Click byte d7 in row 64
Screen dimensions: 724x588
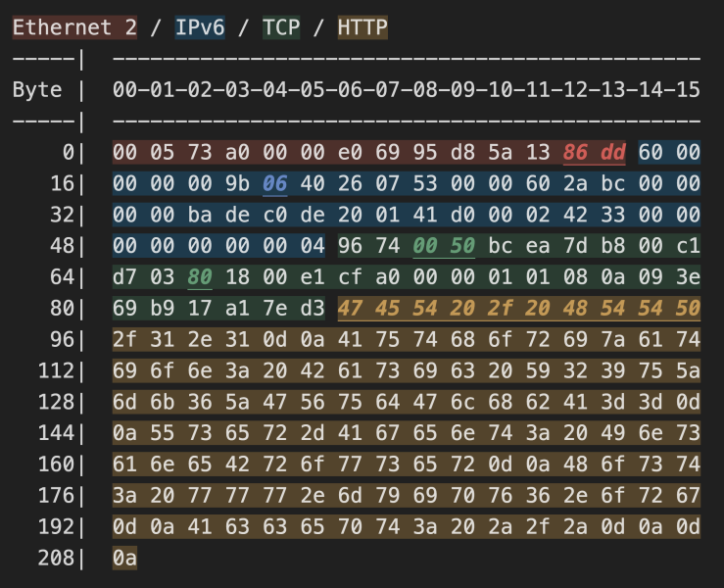124,277
